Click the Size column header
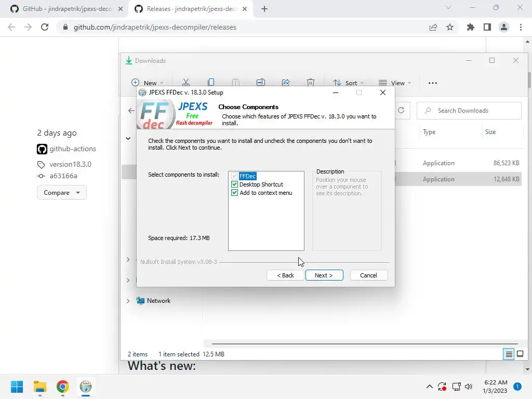The width and height of the screenshot is (532, 399). pyautogui.click(x=490, y=132)
